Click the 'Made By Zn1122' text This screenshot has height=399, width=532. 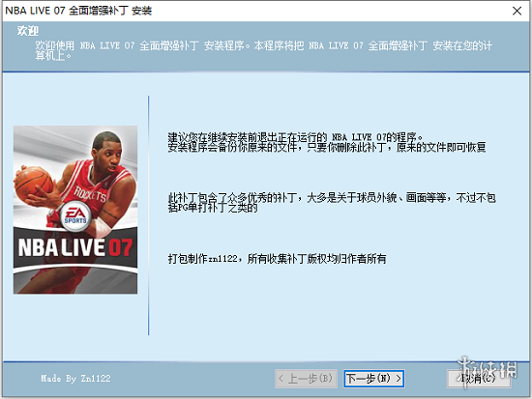75,379
